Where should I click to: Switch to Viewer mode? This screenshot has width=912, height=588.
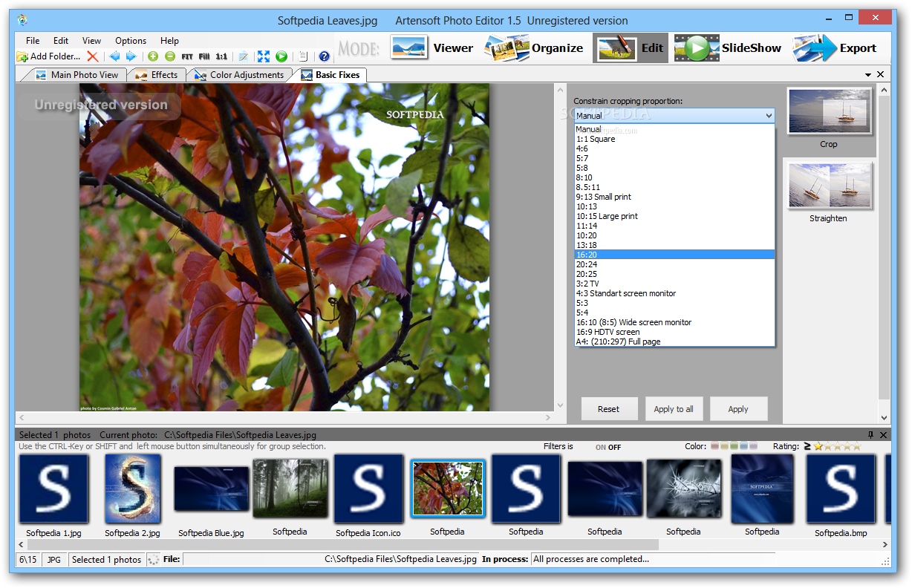[431, 48]
